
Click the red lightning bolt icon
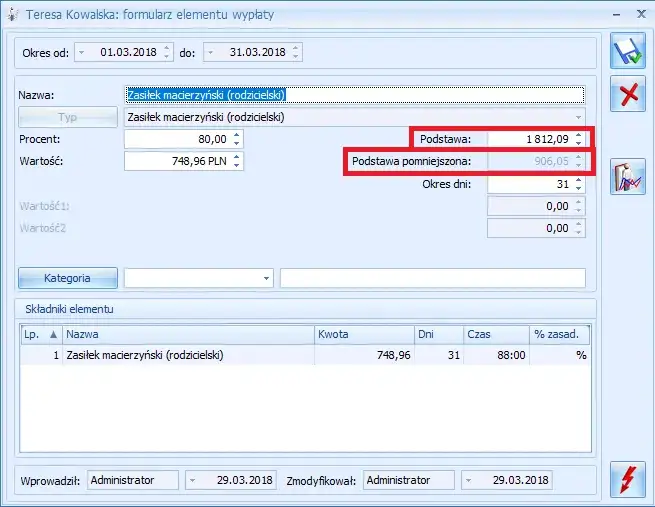[628, 479]
